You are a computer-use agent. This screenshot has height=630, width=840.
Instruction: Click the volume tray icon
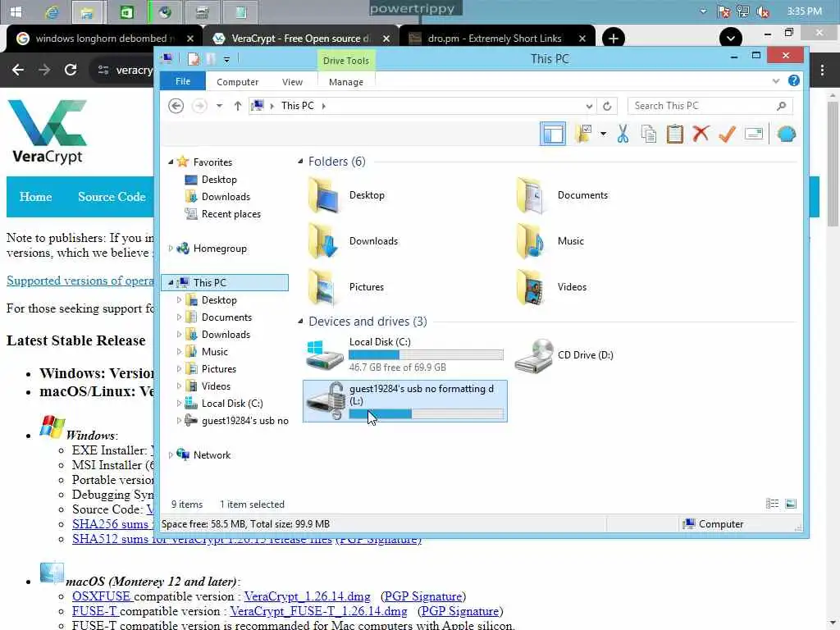[763, 11]
